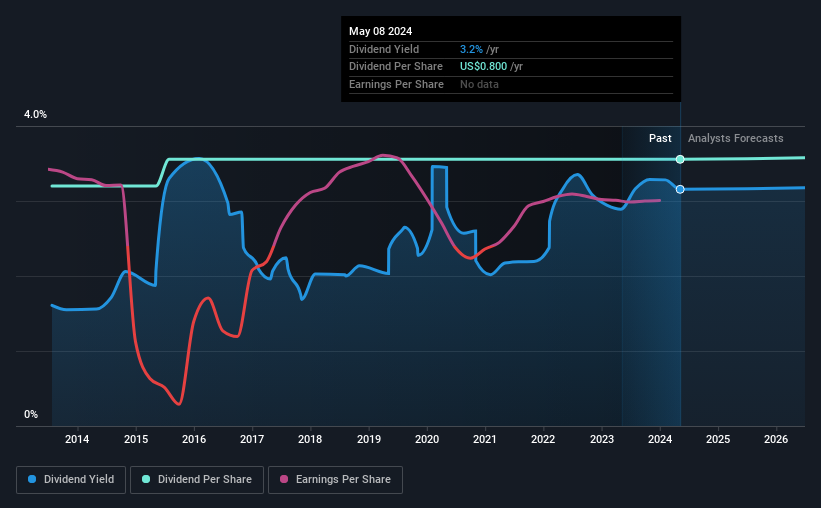Click 'Earnings Per Share' row label in tooltip

396,84
